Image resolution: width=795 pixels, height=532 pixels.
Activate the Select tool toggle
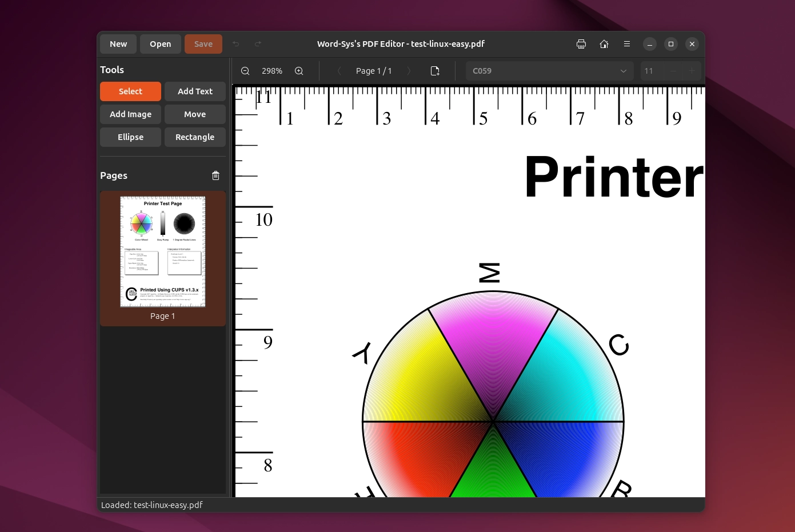click(130, 91)
